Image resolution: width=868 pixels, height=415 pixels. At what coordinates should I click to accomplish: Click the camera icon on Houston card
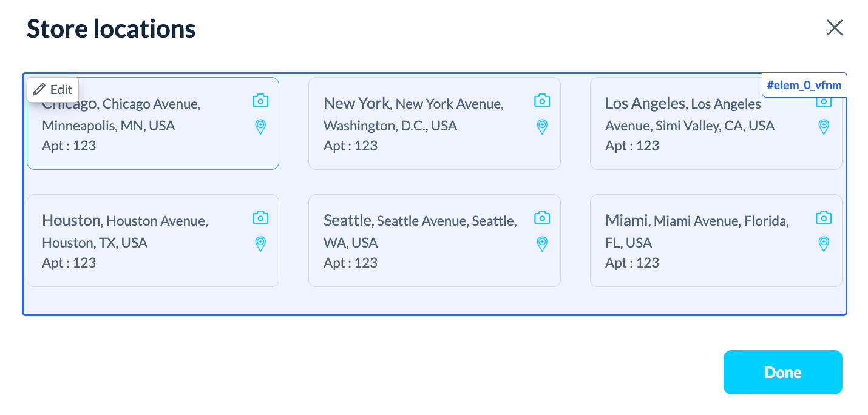[x=260, y=218]
